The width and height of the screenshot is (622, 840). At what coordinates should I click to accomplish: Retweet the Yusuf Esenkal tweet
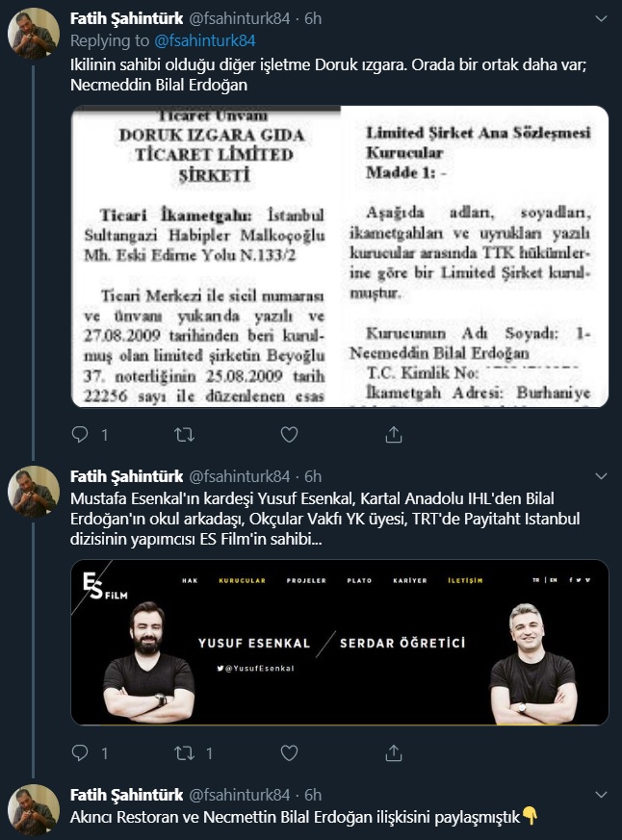point(185,753)
